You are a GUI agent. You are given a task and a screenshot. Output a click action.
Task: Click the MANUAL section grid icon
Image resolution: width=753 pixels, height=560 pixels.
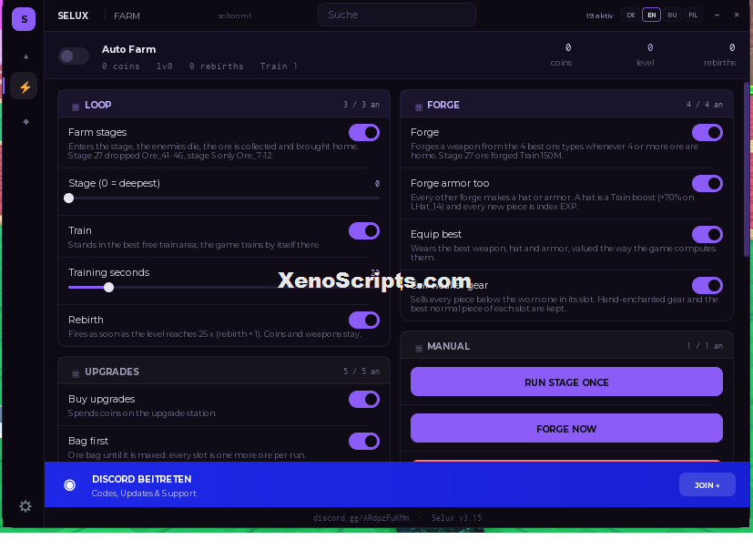pyautogui.click(x=418, y=348)
